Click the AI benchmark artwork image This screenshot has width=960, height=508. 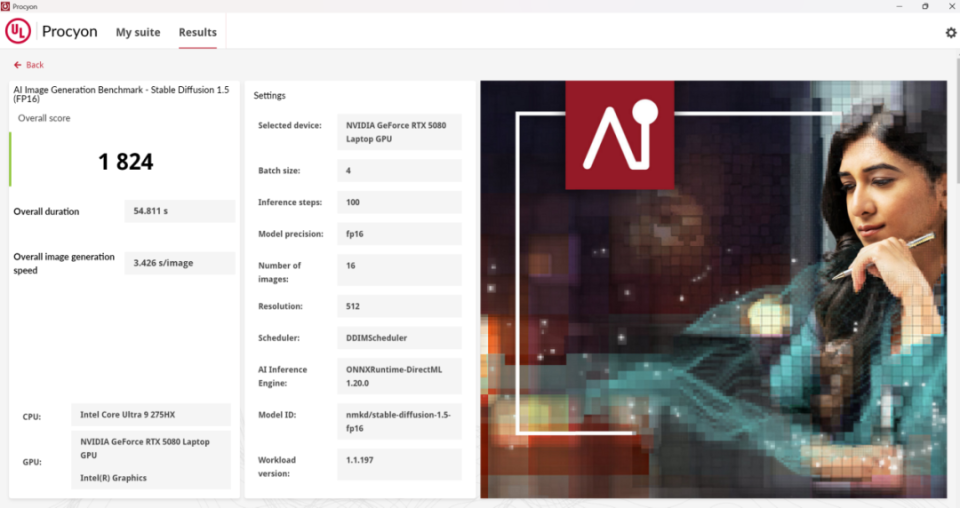713,289
